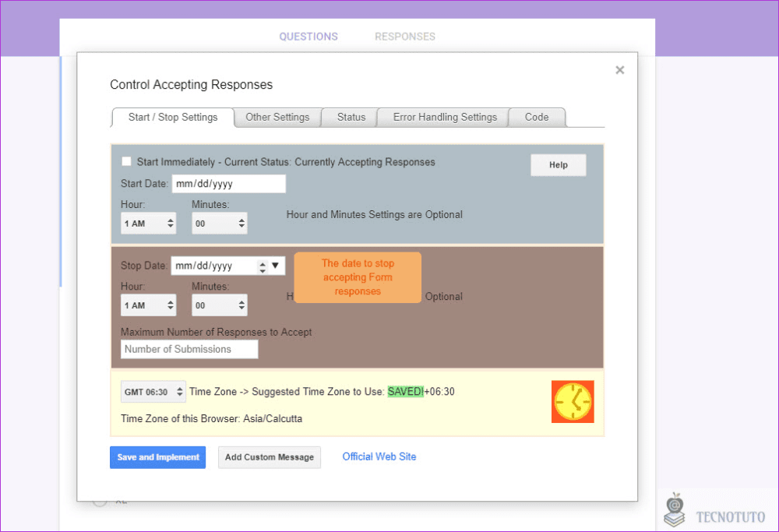Open the stop Minutes dropdown
Viewport: 779px width, 532px height.
click(220, 305)
